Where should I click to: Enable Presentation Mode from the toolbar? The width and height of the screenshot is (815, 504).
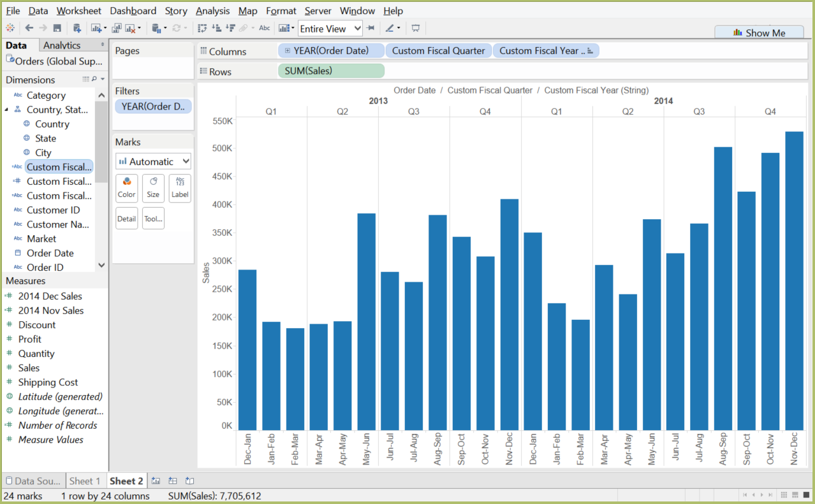414,28
